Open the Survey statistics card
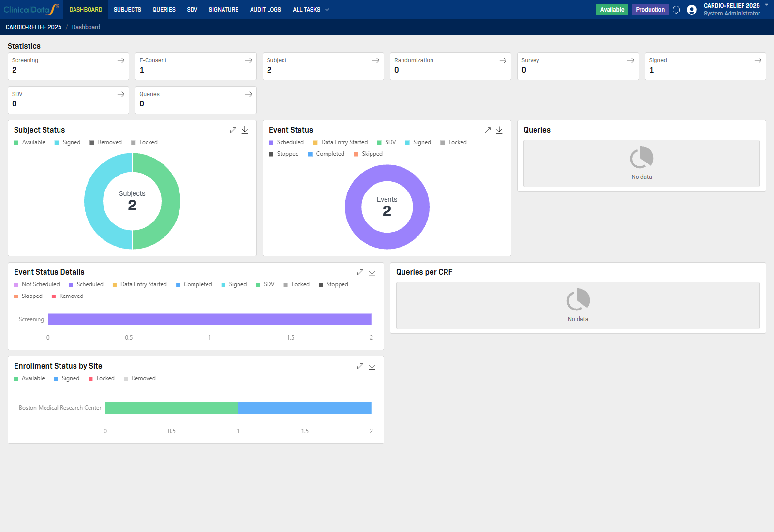The image size is (774, 532). 578,66
